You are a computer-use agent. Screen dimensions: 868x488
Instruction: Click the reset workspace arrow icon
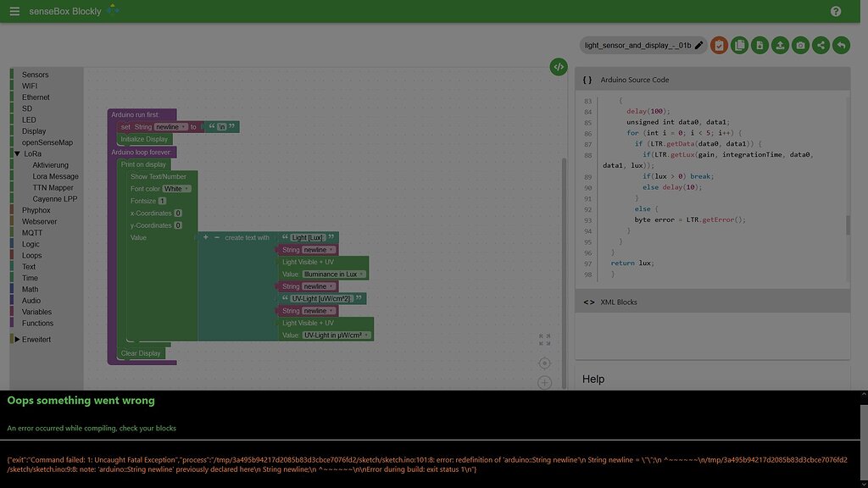[841, 45]
